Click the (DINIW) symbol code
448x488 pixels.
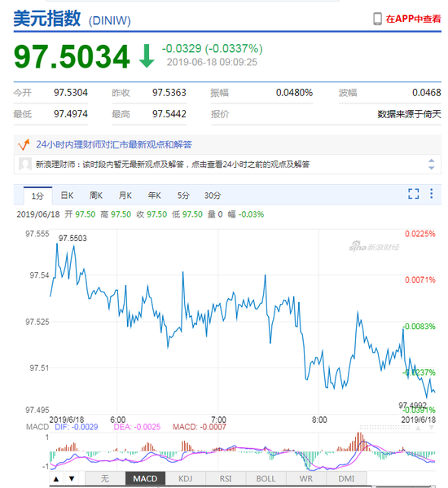click(x=110, y=21)
